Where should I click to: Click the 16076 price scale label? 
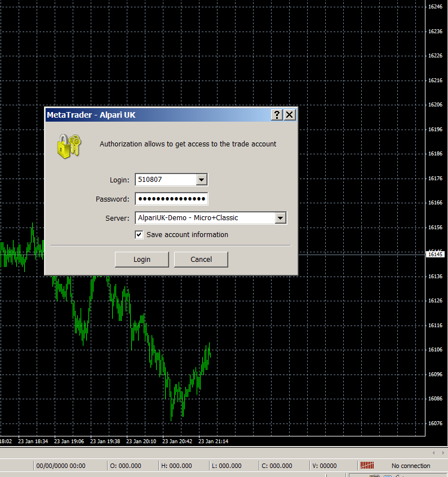point(435,423)
